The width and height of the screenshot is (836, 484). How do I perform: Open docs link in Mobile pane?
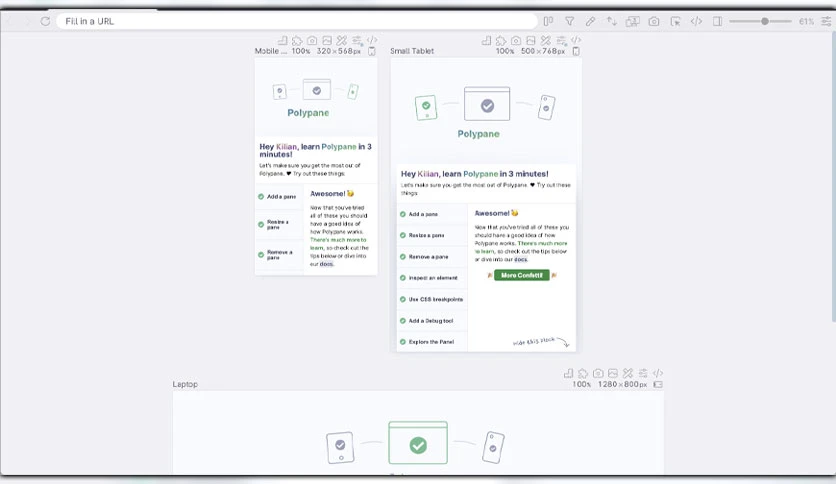pos(326,264)
